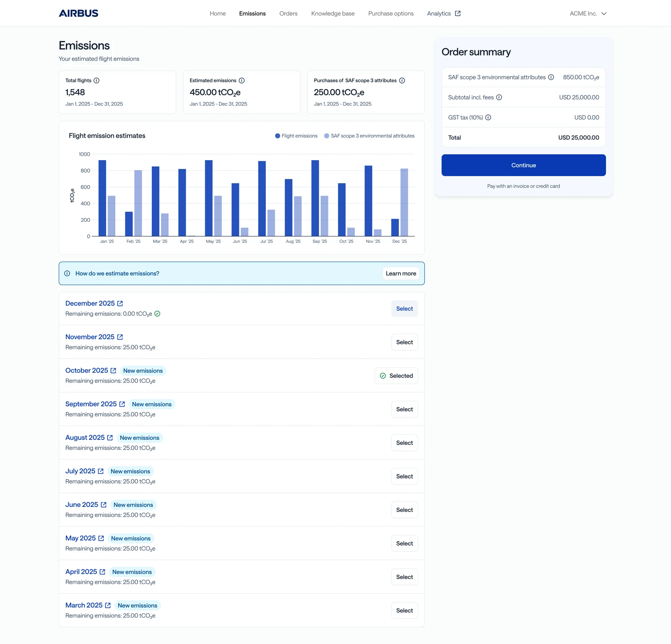
Task: Open May 2025 external link icon
Action: [x=101, y=538]
